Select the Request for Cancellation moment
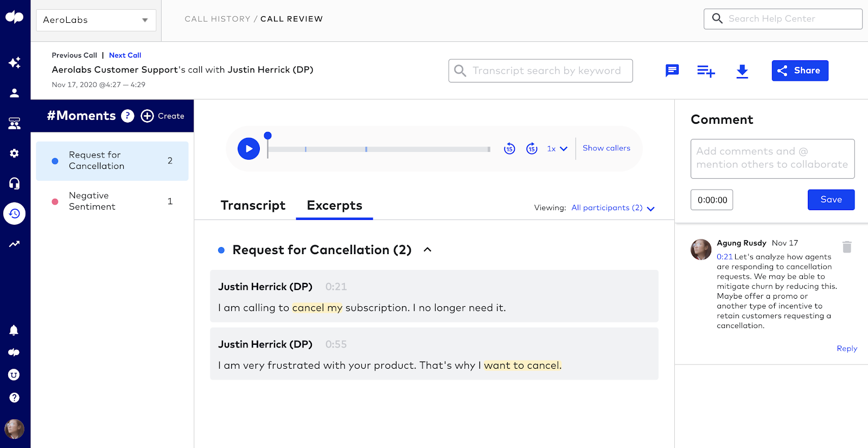Image resolution: width=868 pixels, height=448 pixels. pyautogui.click(x=112, y=161)
